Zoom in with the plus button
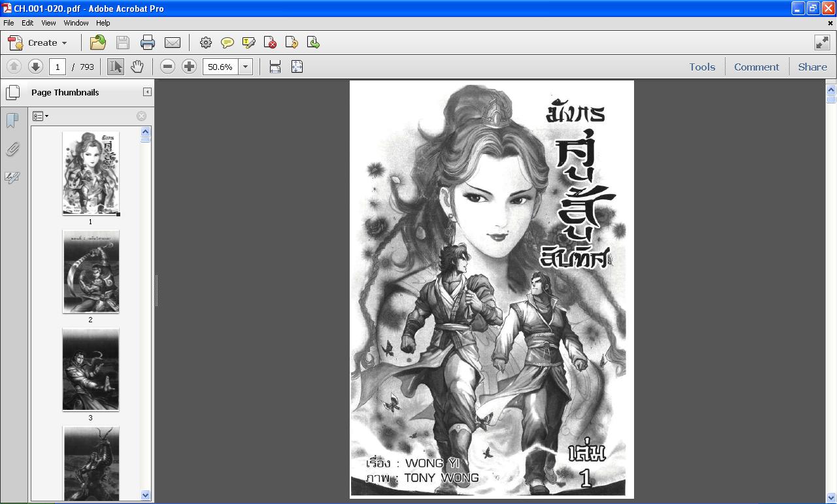This screenshot has height=504, width=838. point(189,67)
